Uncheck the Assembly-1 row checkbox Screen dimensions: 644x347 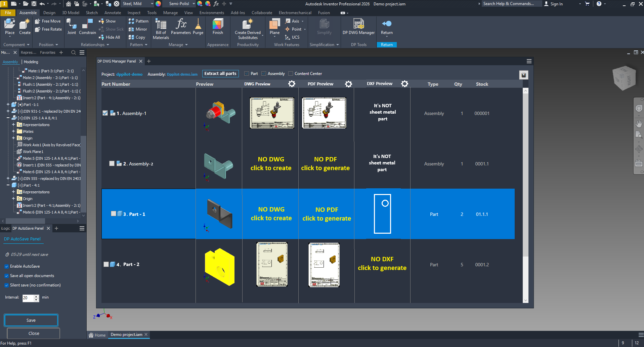coord(105,113)
